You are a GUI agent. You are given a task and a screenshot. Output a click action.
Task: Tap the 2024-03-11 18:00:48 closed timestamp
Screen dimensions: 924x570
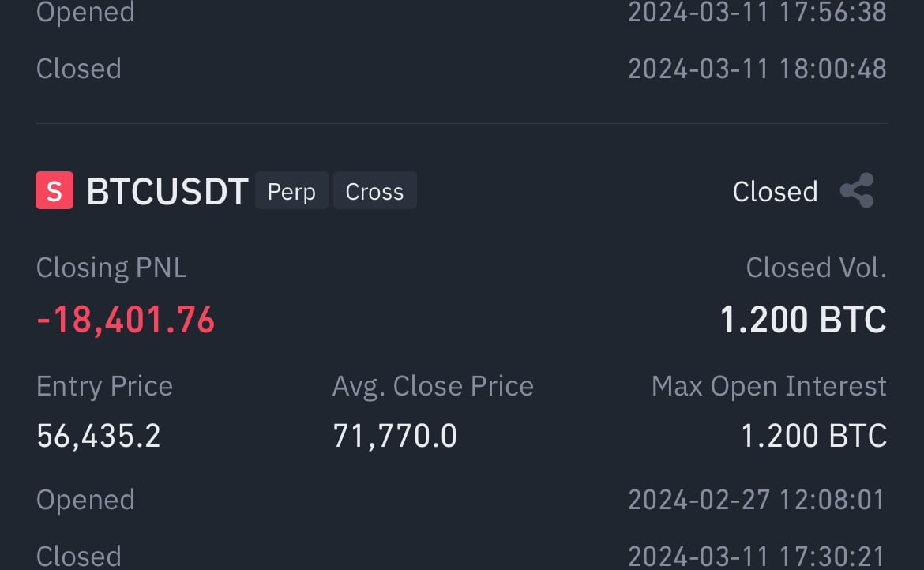tap(757, 69)
